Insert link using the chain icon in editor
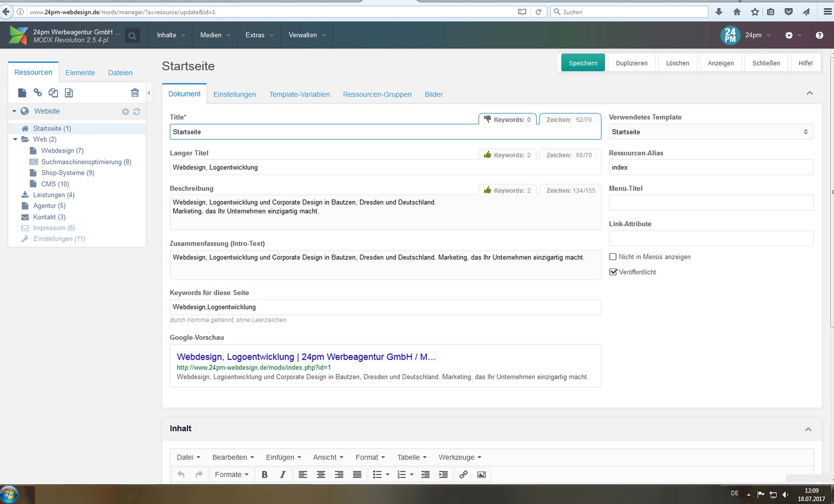The image size is (834, 504). [463, 474]
